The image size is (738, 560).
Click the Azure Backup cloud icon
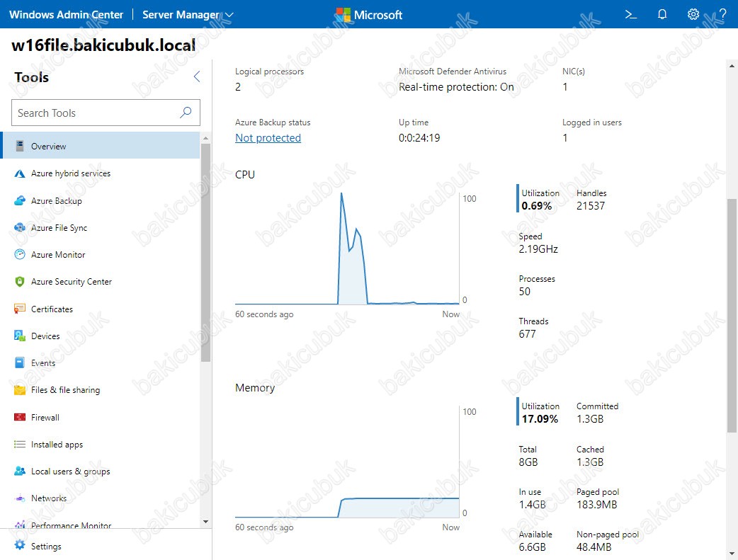click(20, 201)
